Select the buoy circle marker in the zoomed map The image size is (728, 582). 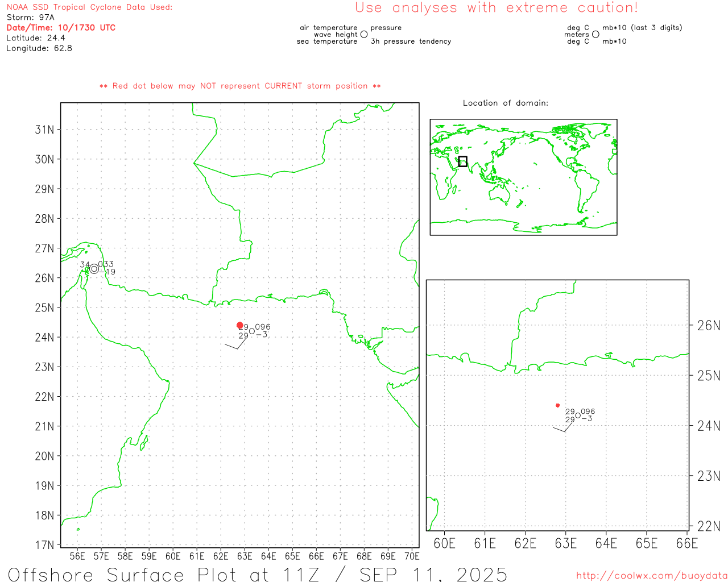coord(578,415)
